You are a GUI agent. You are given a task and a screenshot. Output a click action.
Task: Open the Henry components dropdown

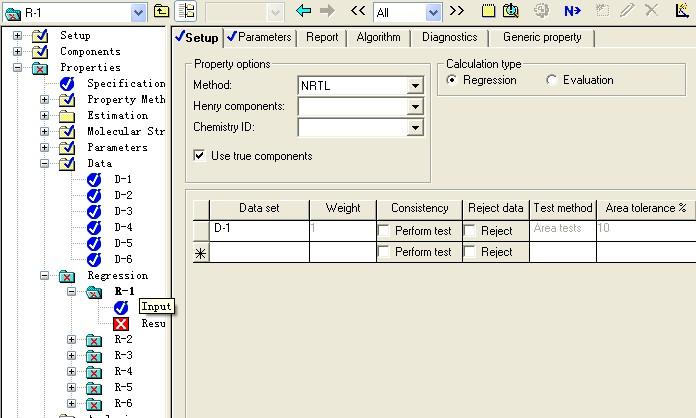coord(415,106)
